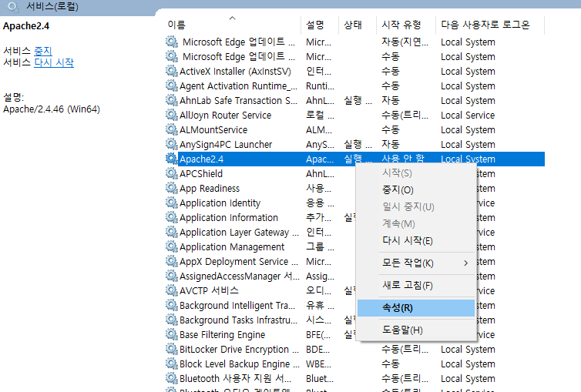Viewport: 581px width, 392px height.
Task: Click the gear icon of Bluetooth 사용자 지원
Action: pyautogui.click(x=172, y=378)
